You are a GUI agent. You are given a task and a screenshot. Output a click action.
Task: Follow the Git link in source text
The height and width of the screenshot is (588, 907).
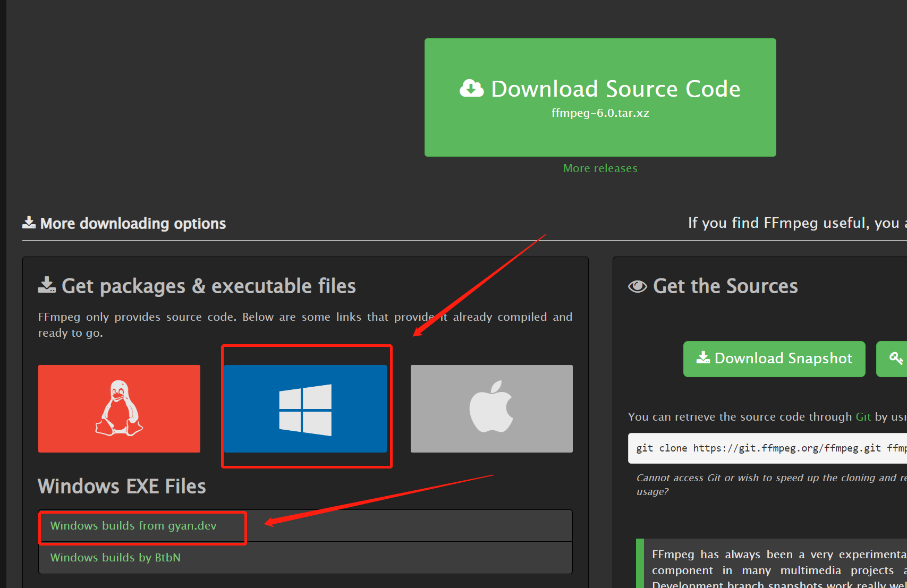(x=863, y=417)
